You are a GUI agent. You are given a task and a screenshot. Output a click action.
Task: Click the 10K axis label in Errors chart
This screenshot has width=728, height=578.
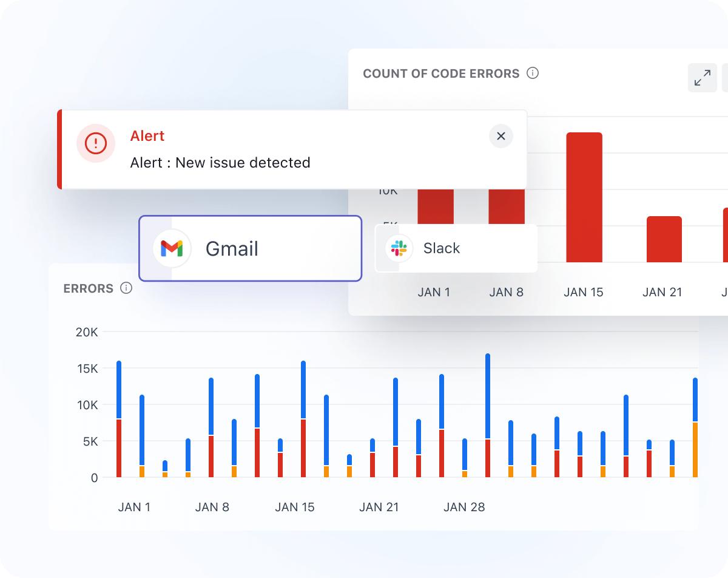86,405
